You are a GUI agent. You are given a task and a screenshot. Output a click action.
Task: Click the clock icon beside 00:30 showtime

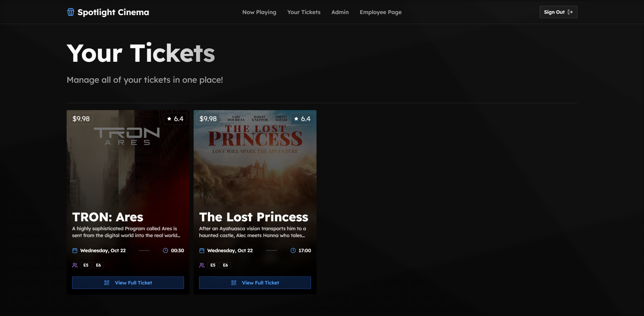pos(165,250)
